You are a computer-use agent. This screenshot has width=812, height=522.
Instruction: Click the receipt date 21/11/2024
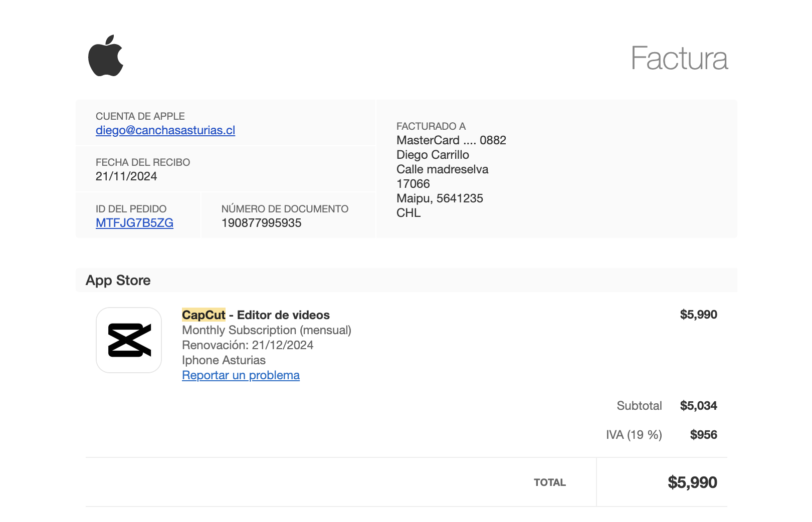point(126,176)
